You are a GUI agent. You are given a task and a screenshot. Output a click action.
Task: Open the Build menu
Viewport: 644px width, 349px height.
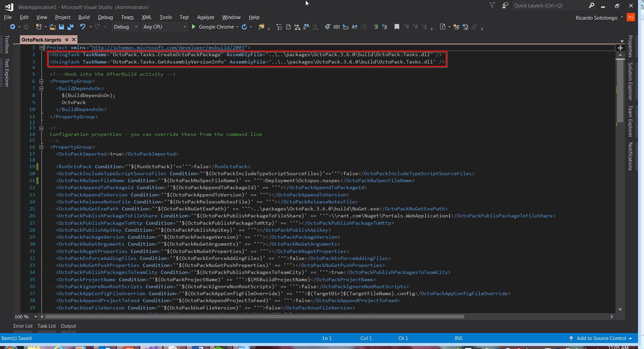pos(84,17)
